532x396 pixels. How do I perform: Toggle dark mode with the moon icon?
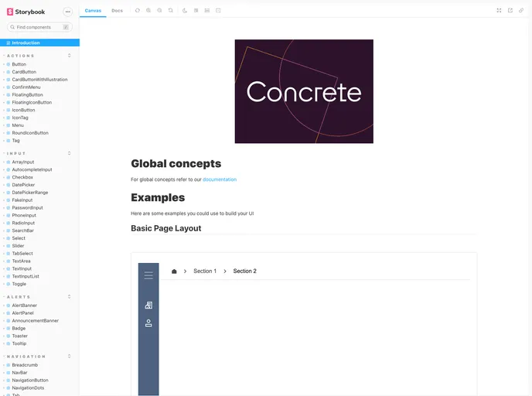point(185,11)
